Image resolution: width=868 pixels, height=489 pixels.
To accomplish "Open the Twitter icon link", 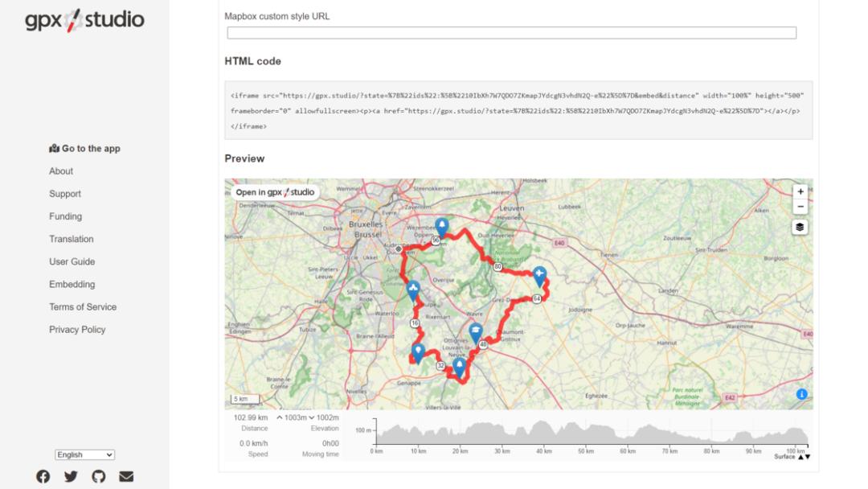I will [x=71, y=476].
